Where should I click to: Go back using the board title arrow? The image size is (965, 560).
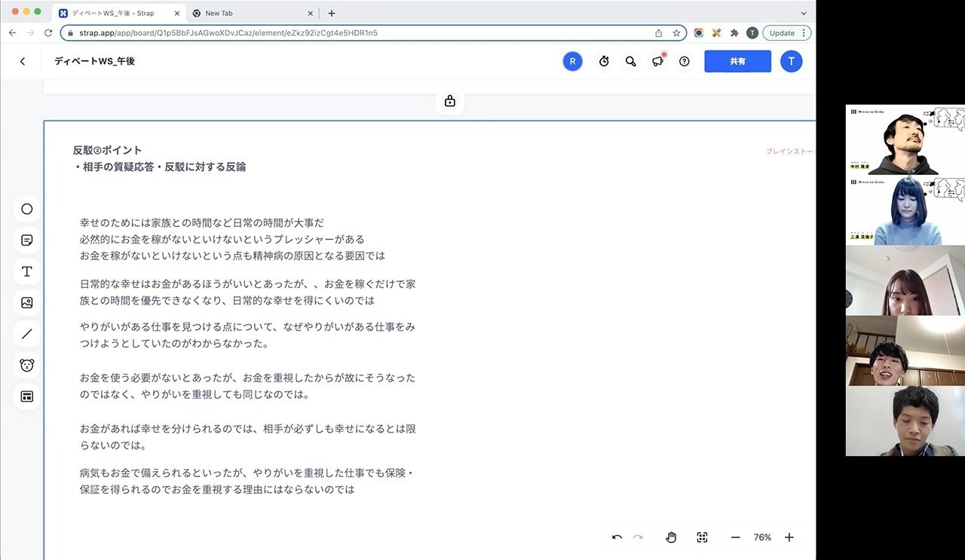pos(22,61)
